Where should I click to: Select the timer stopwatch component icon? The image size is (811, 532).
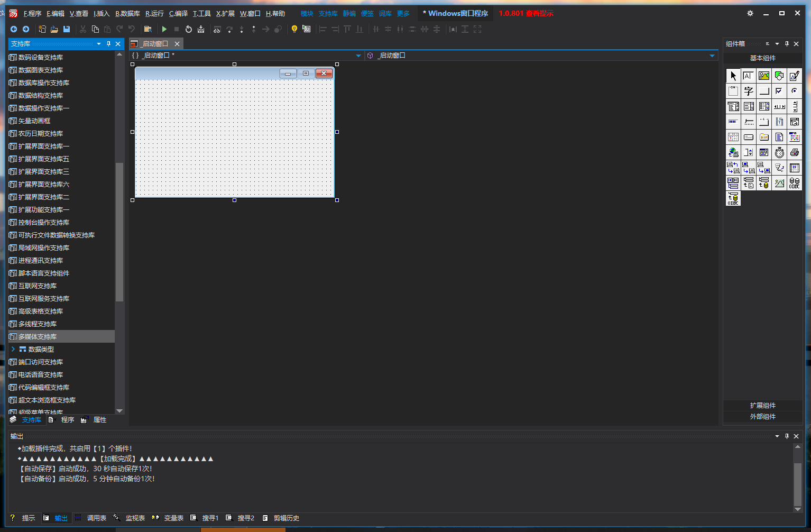779,152
